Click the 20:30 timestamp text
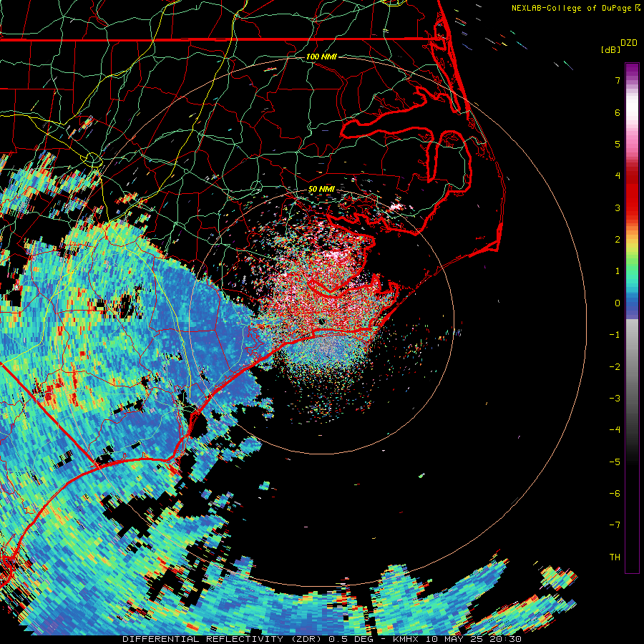The height and width of the screenshot is (644, 644). tap(505, 639)
